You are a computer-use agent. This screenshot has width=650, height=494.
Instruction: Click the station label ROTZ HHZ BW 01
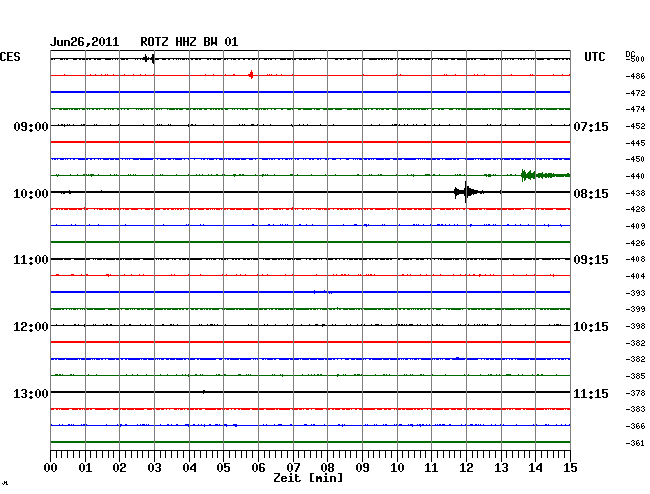(189, 42)
